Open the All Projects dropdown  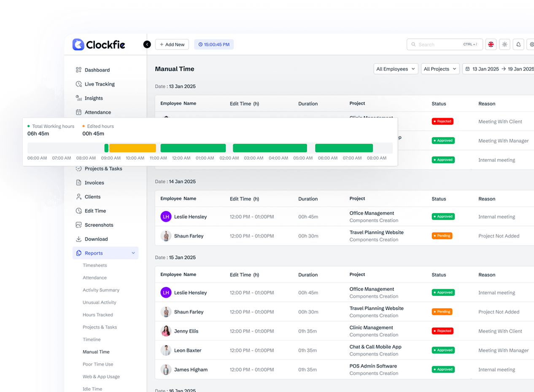coord(440,69)
